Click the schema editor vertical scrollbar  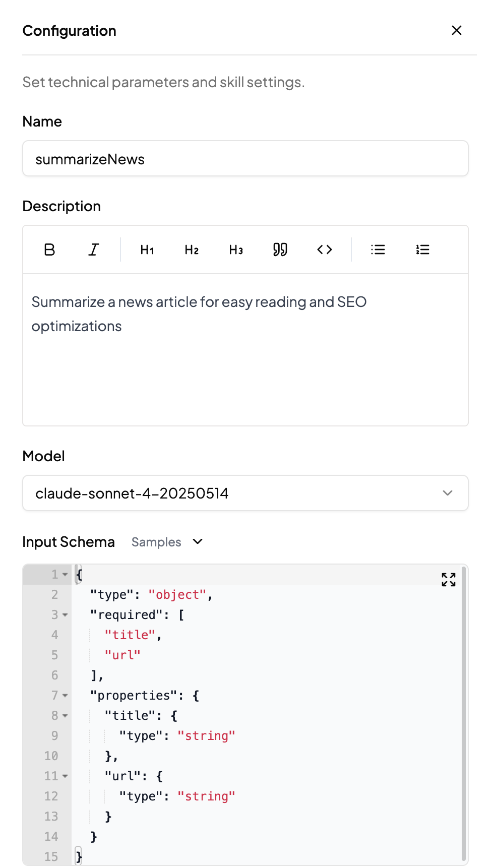coord(464,713)
